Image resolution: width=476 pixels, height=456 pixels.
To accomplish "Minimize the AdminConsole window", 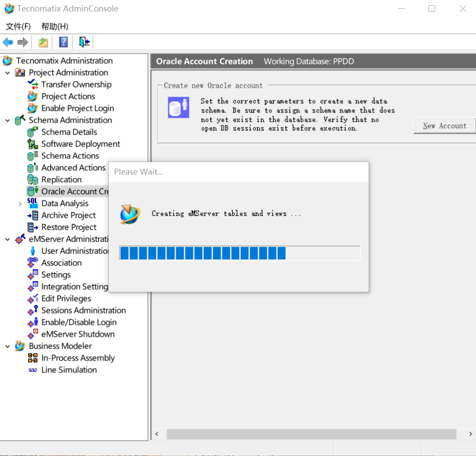I will point(402,8).
